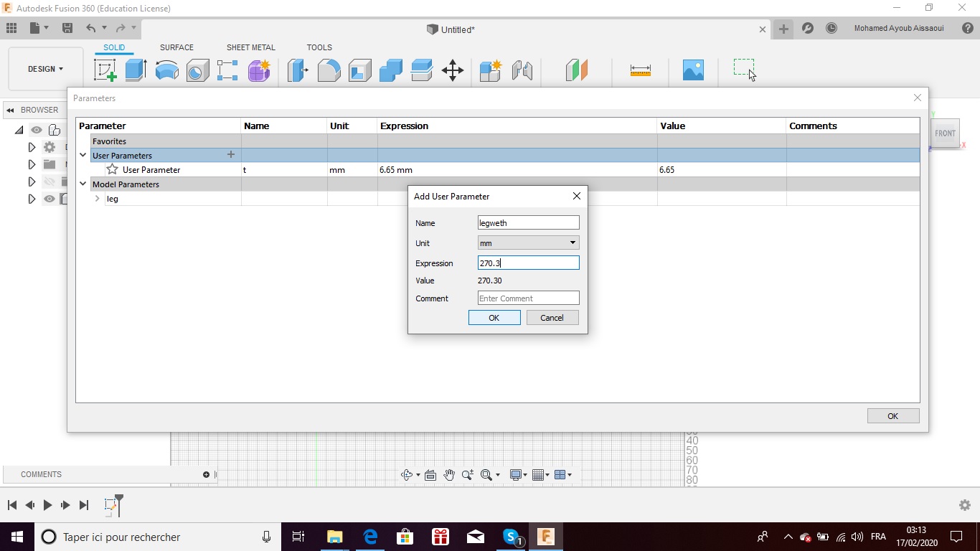Image resolution: width=980 pixels, height=551 pixels.
Task: Select the Revolve tool
Action: pos(166,70)
